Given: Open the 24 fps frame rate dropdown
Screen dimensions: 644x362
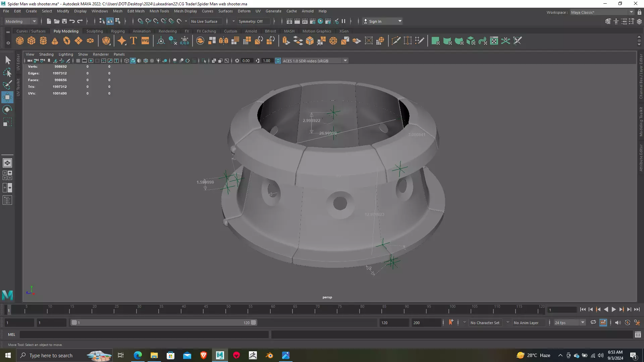Looking at the screenshot, I should point(569,322).
